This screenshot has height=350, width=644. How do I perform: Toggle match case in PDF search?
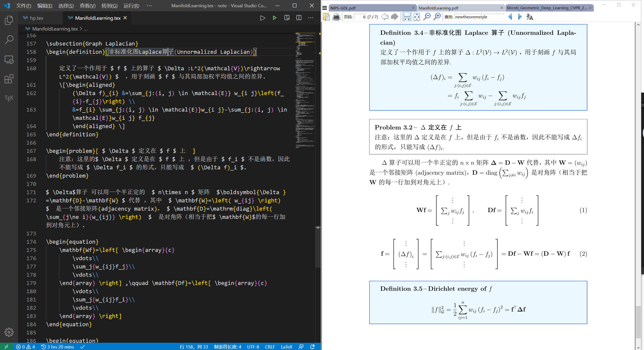click(530, 17)
